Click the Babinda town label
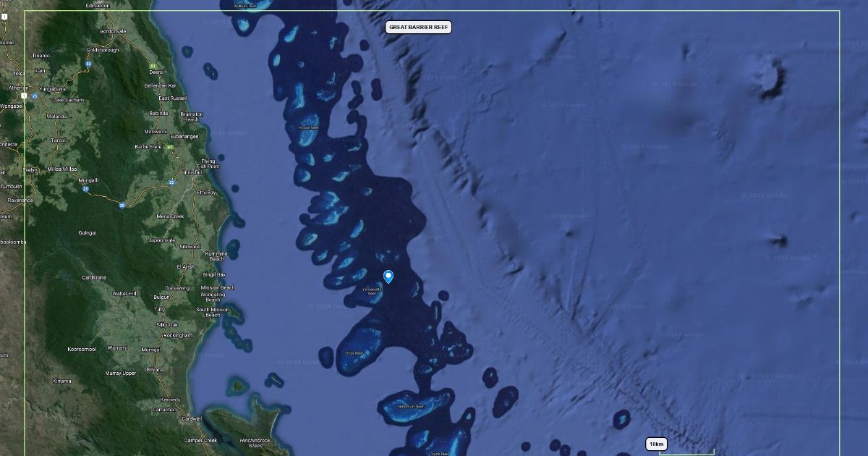Image resolution: width=868 pixels, height=456 pixels. [158, 114]
